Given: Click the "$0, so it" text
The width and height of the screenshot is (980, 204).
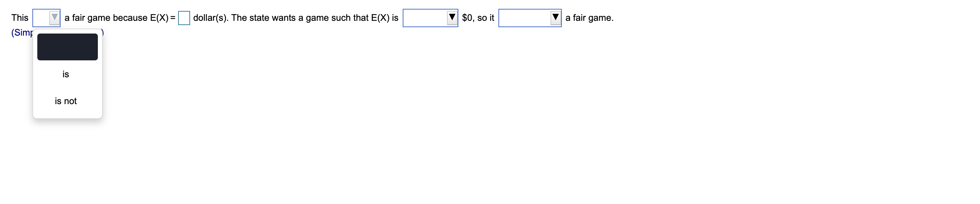Looking at the screenshot, I should point(478,18).
